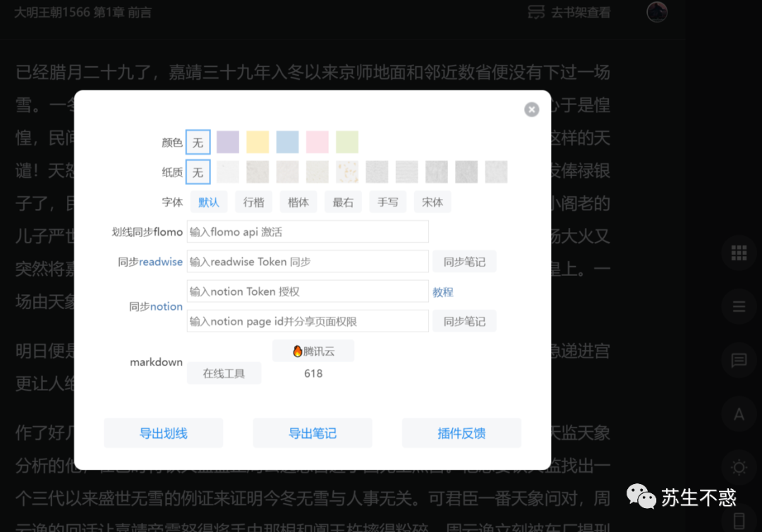The image size is (762, 532).
Task: Click the 腾讯云 button
Action: click(313, 351)
